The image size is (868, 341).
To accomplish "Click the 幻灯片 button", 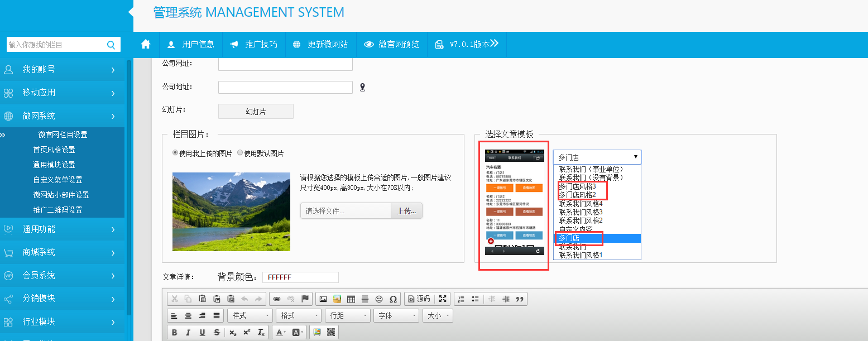I will click(256, 112).
